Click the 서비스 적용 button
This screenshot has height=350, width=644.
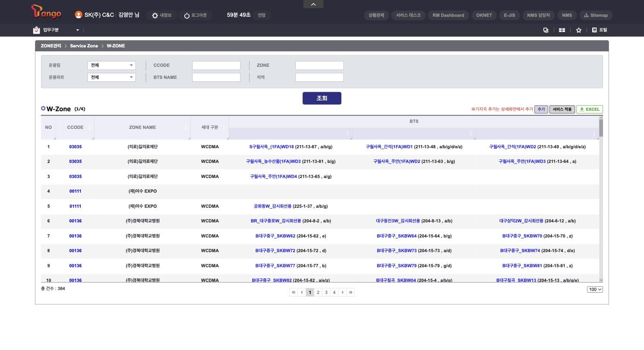(562, 109)
